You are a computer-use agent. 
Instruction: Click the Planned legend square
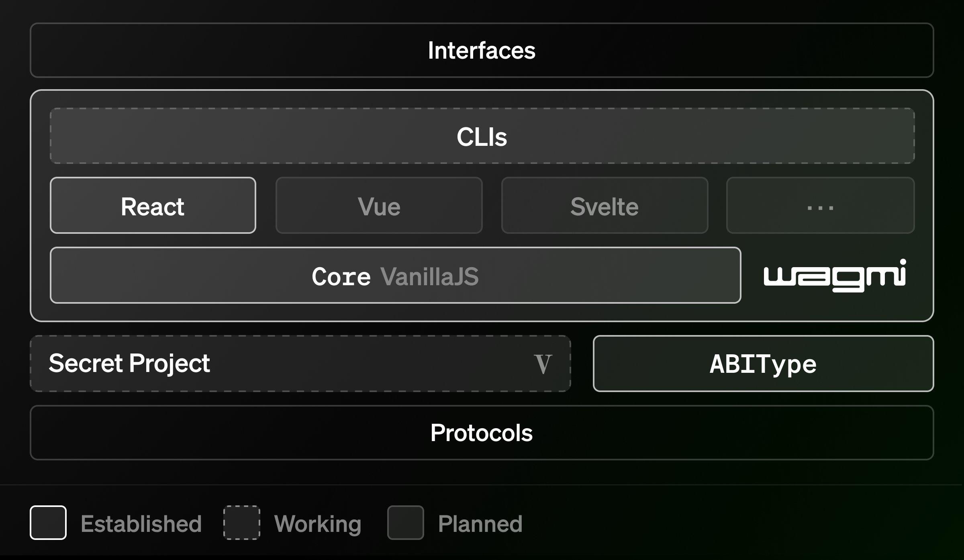(405, 523)
